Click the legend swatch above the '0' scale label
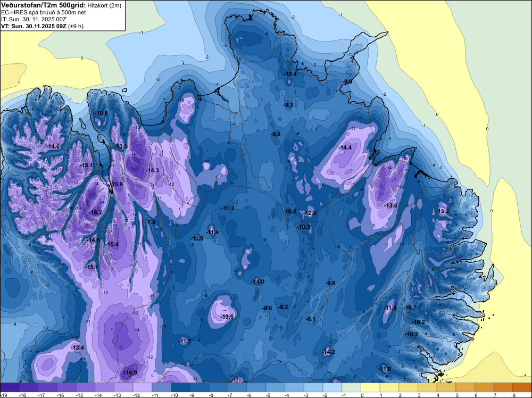The image size is (532, 398). tap(370, 387)
